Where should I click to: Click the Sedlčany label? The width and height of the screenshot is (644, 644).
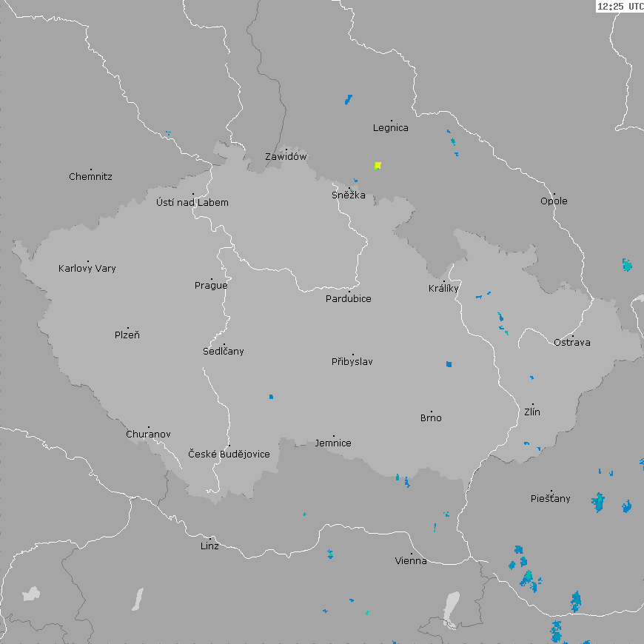[x=224, y=351]
